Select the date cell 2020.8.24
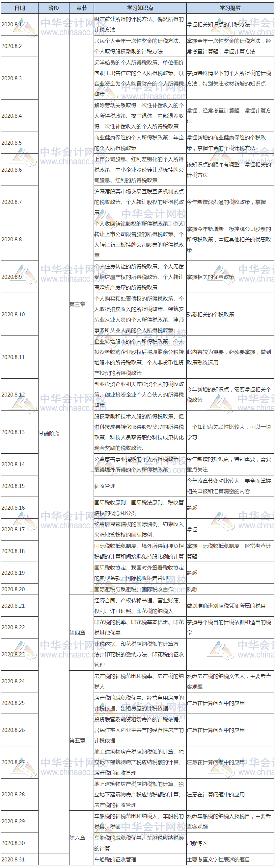The image size is (276, 868). (x=19, y=681)
